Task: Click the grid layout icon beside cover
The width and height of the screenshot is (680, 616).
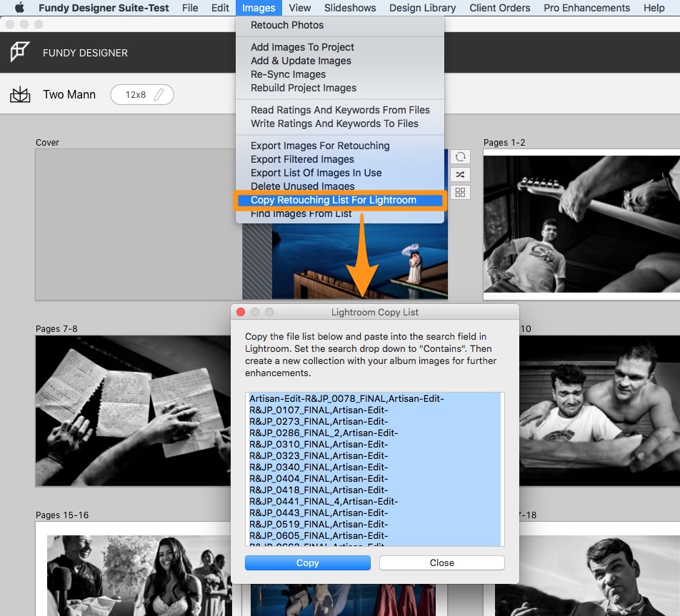Action: (460, 192)
